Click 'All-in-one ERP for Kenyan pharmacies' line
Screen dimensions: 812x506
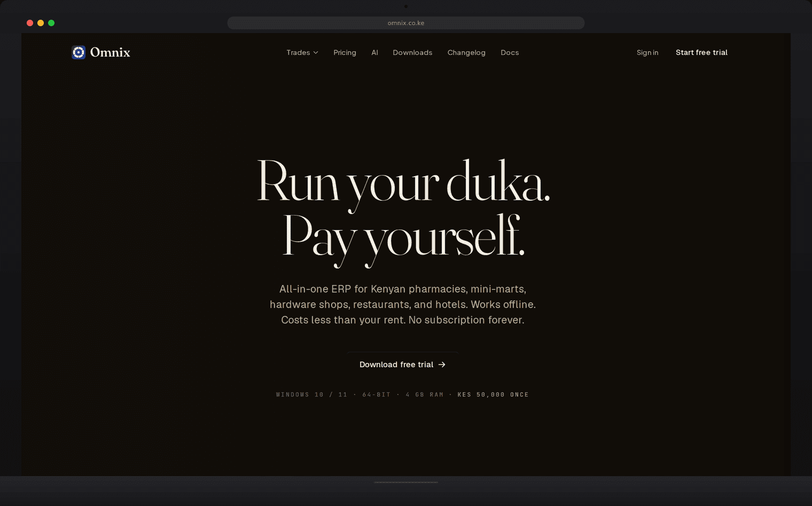point(403,289)
